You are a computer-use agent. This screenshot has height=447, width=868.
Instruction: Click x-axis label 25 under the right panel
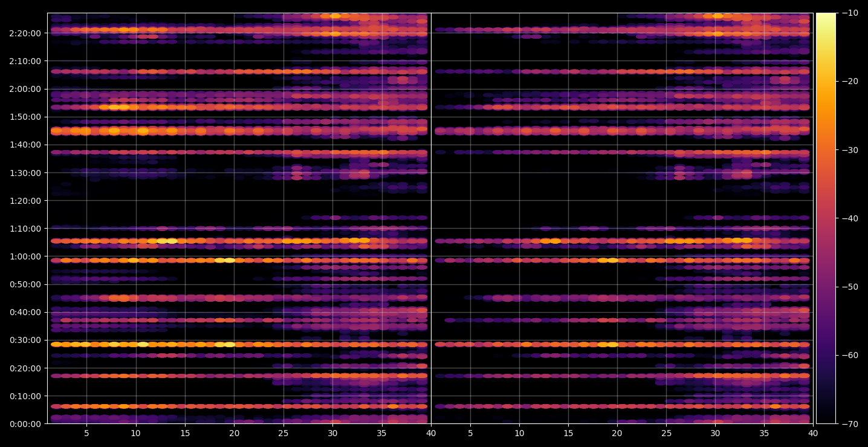click(x=666, y=433)
